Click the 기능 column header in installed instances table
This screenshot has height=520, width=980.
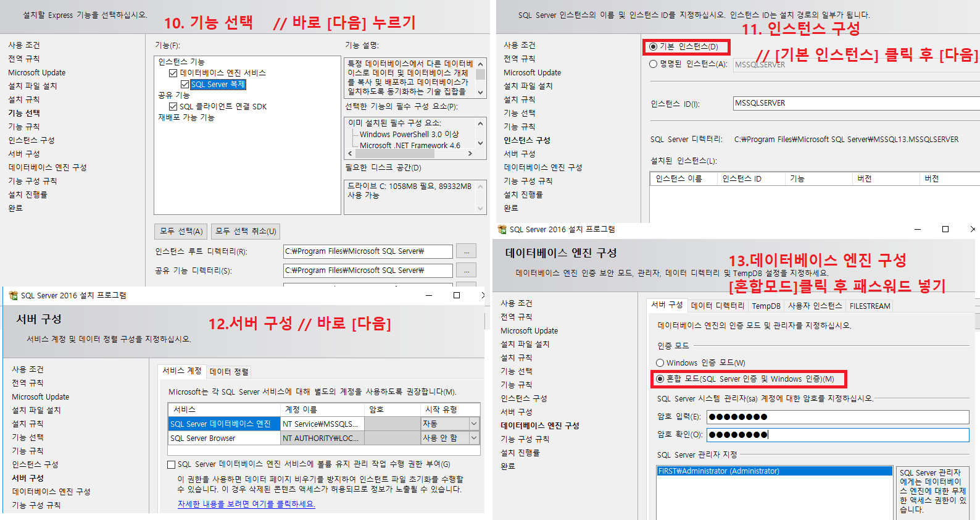(818, 178)
